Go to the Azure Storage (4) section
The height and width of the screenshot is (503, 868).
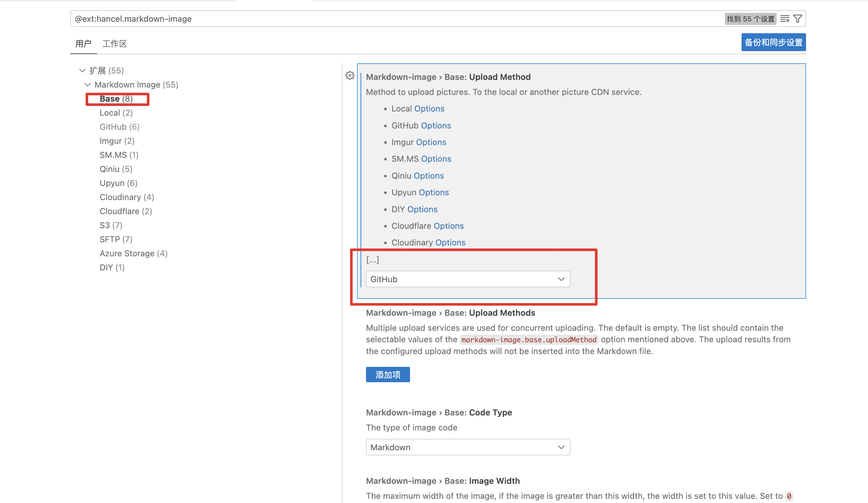tap(133, 253)
